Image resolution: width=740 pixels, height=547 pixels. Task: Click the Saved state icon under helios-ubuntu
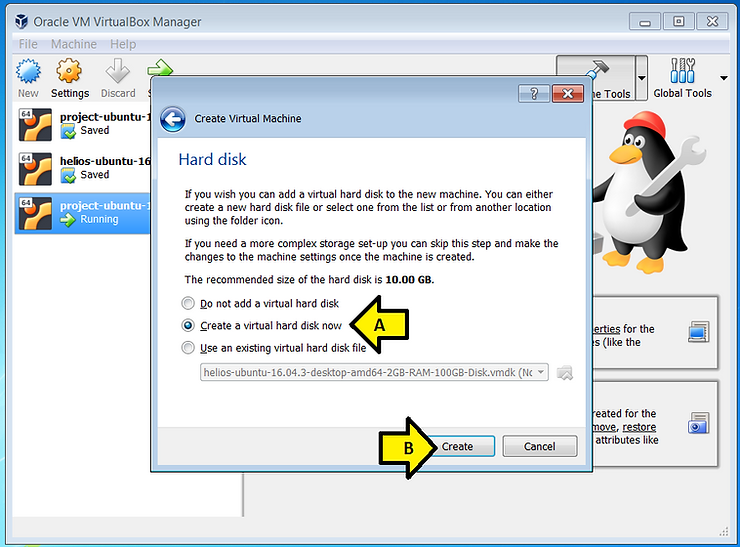point(68,176)
